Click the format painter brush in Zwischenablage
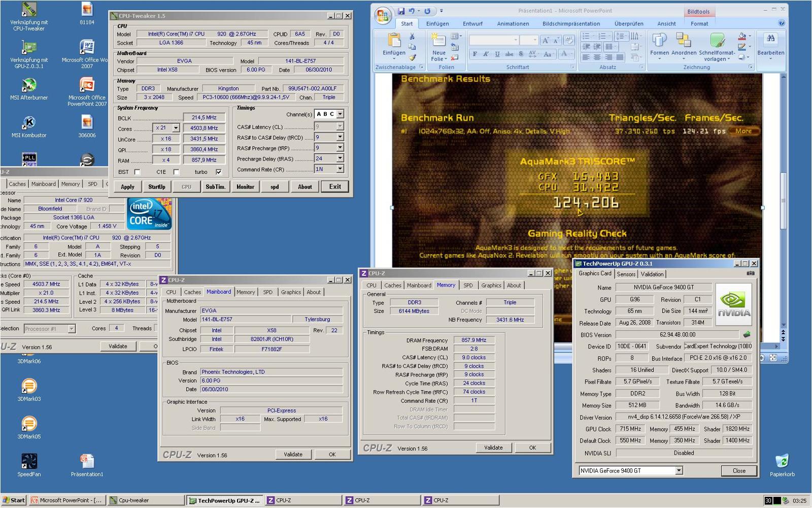Image resolution: width=812 pixels, height=508 pixels. click(412, 57)
